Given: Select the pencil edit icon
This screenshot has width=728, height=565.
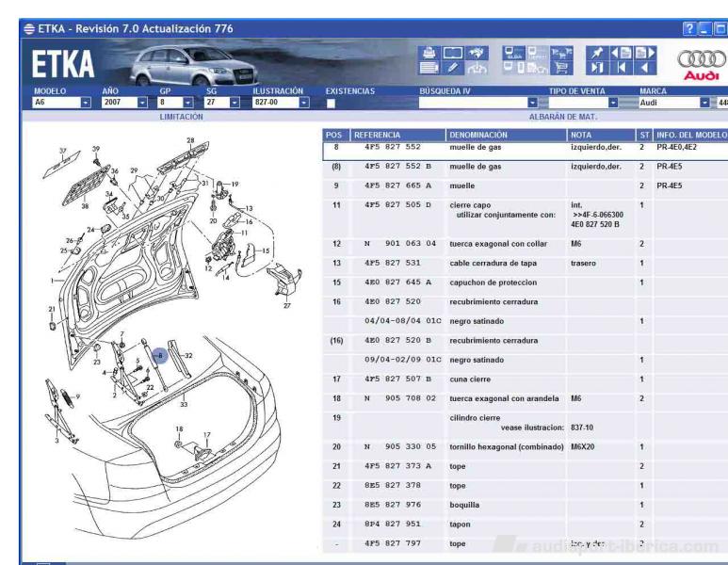Looking at the screenshot, I should [453, 68].
